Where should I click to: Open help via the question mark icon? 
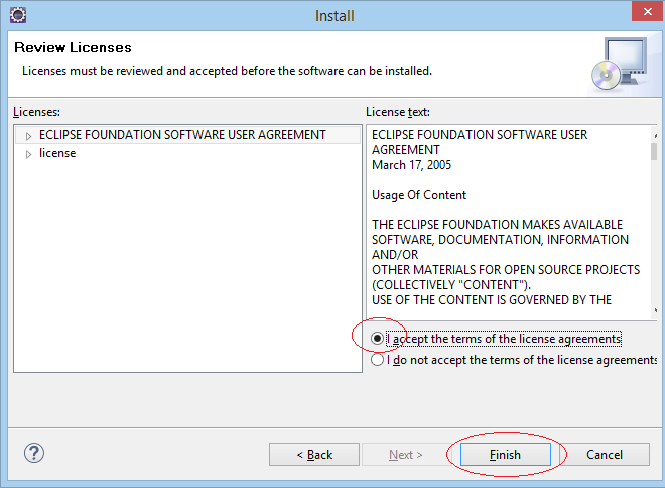click(34, 453)
